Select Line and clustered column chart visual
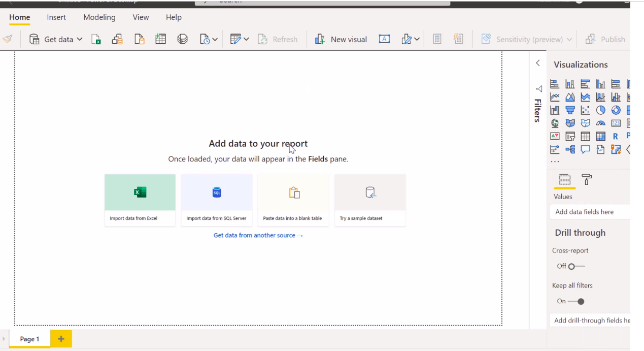This screenshot has height=351, width=644. (616, 97)
